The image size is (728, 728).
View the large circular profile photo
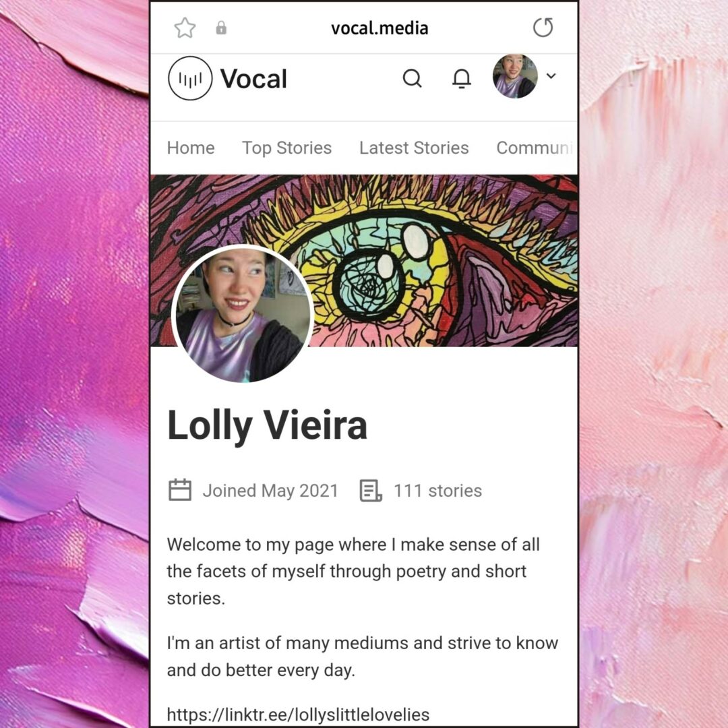click(242, 313)
